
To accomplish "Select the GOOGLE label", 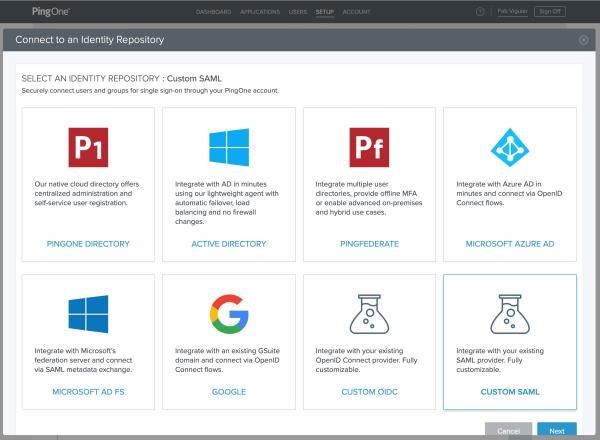I will point(229,392).
